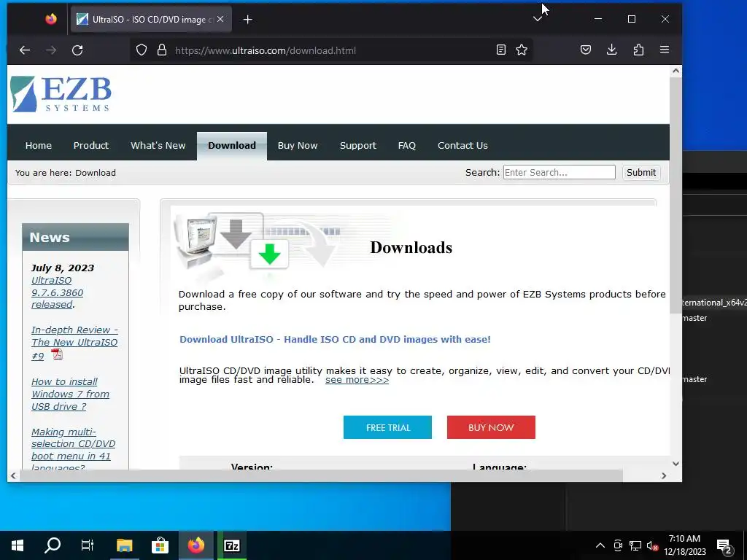Click the page's vertical scrollbar thumb
The image size is (747, 560).
[676, 195]
